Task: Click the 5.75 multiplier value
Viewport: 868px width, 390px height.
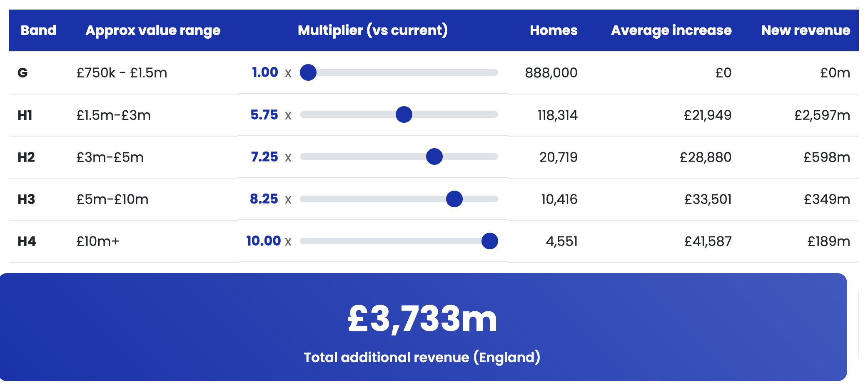Action: pos(264,114)
